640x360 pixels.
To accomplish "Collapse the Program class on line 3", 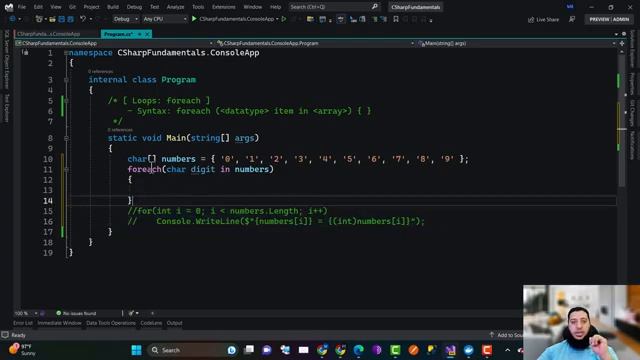I will click(66, 80).
